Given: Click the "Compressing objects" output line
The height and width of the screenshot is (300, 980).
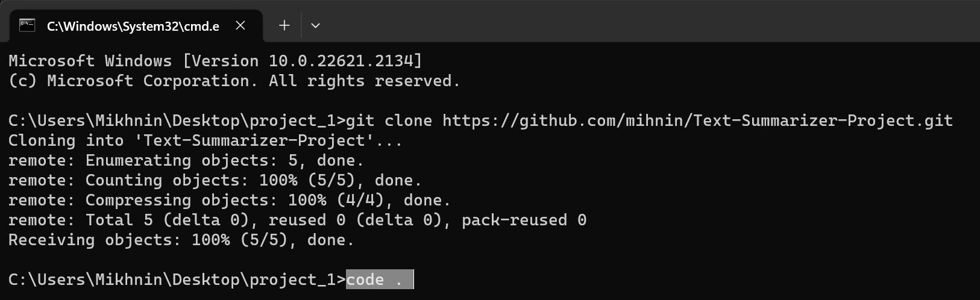Looking at the screenshot, I should [229, 200].
